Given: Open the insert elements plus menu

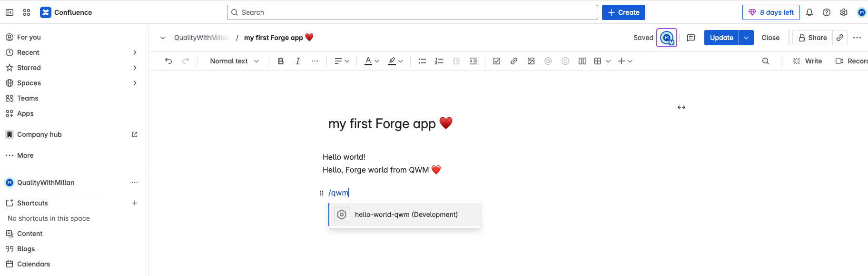Looking at the screenshot, I should [625, 61].
